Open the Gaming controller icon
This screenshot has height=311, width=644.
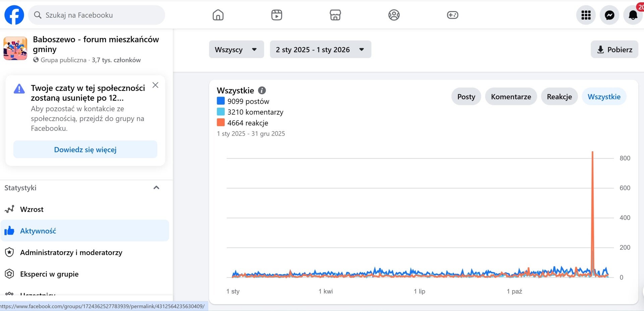452,15
